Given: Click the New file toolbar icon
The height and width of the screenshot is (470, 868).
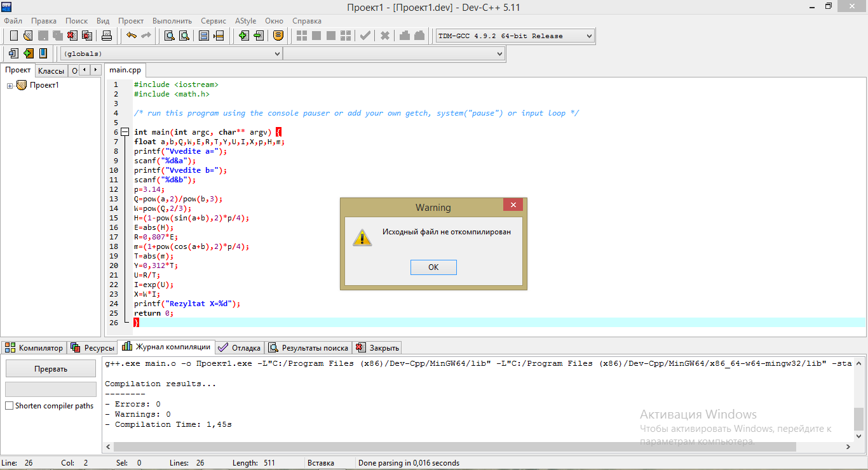Looking at the screenshot, I should tap(13, 36).
